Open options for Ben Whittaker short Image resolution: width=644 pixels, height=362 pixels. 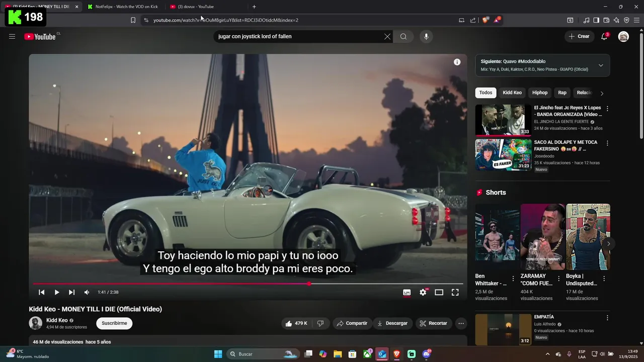(x=513, y=279)
